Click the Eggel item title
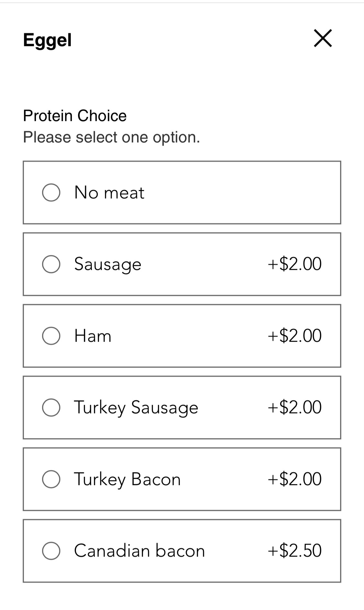Viewport: 364px width, 610px height. (x=47, y=40)
